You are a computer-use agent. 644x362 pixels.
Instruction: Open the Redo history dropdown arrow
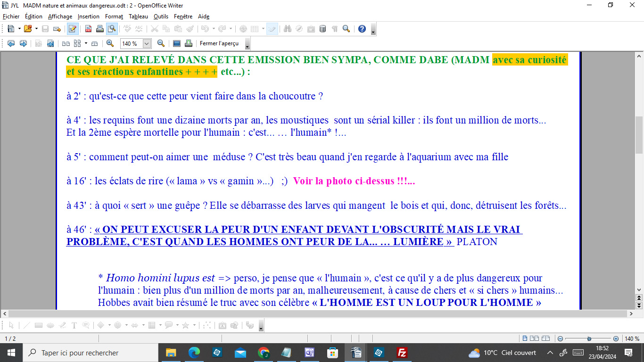(230, 29)
